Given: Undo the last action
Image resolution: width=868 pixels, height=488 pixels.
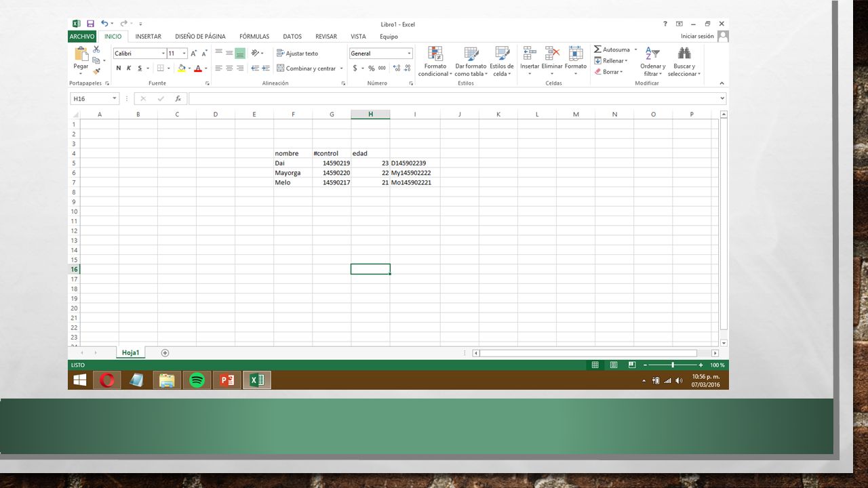Looking at the screenshot, I should click(104, 24).
